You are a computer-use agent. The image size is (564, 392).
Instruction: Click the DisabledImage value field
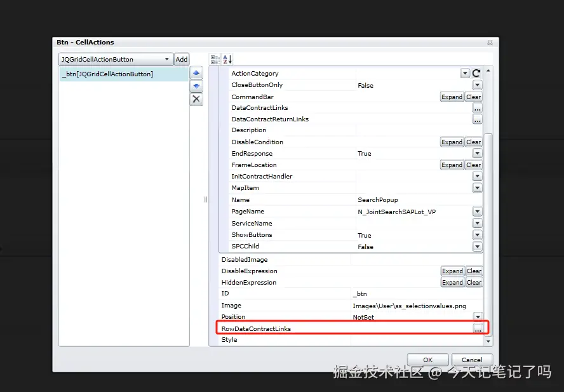417,260
